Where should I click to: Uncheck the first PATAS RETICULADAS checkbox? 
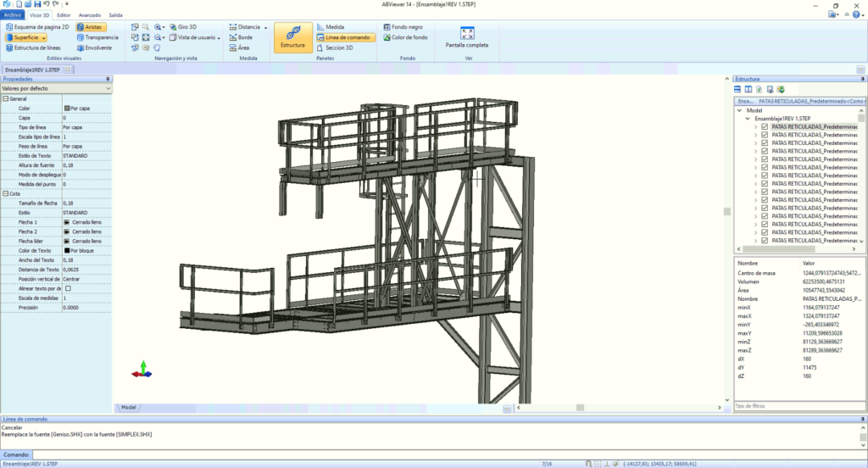pos(765,127)
